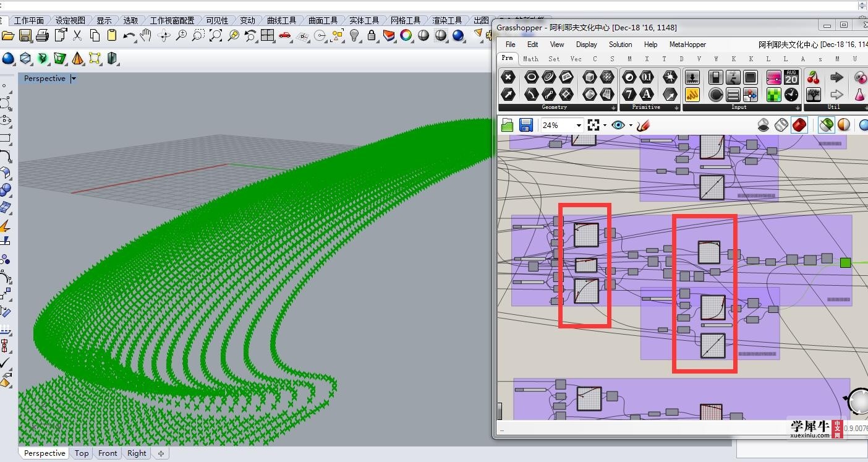Expand the Primitive panel arrow

tap(676, 108)
